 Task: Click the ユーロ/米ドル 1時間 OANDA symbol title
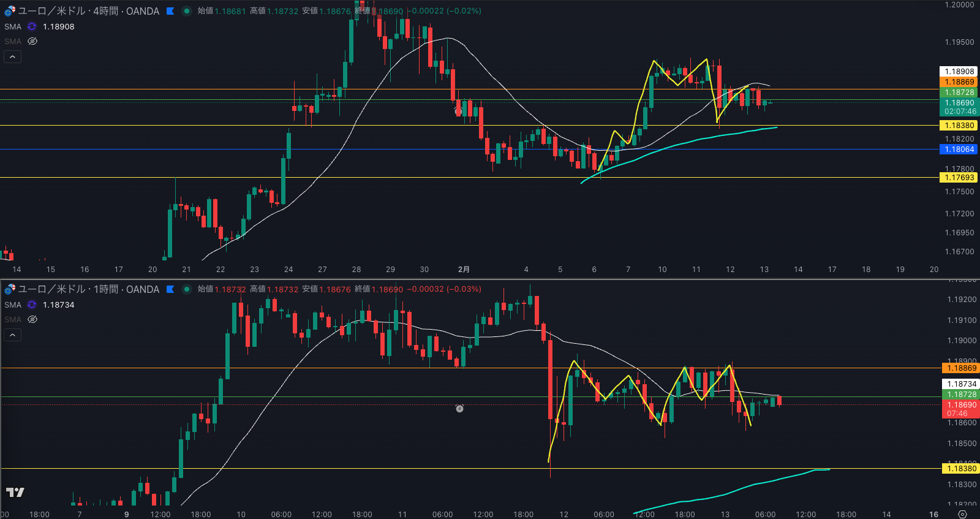[x=89, y=289]
